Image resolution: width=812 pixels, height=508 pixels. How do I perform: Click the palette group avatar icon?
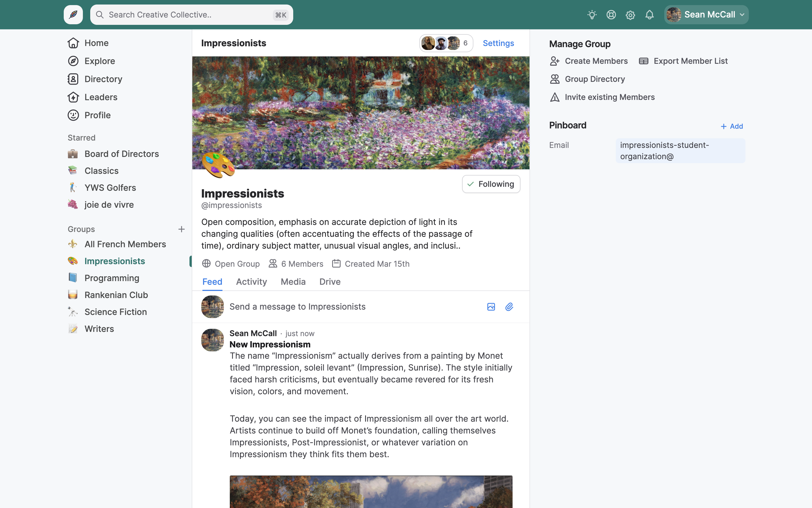(x=218, y=165)
